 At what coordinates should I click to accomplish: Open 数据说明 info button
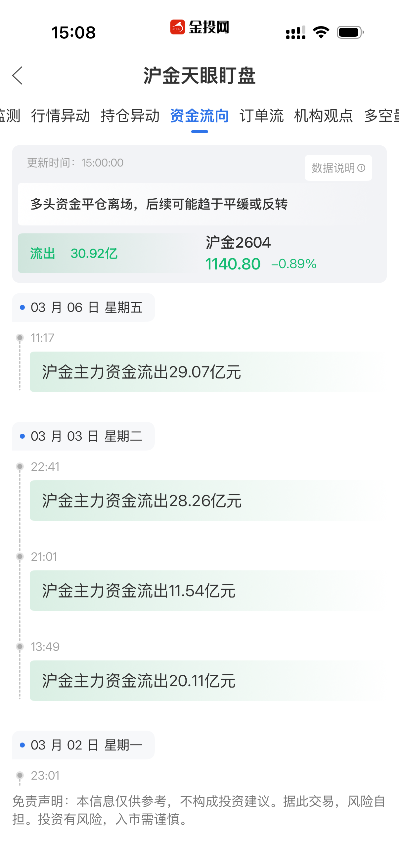(338, 168)
